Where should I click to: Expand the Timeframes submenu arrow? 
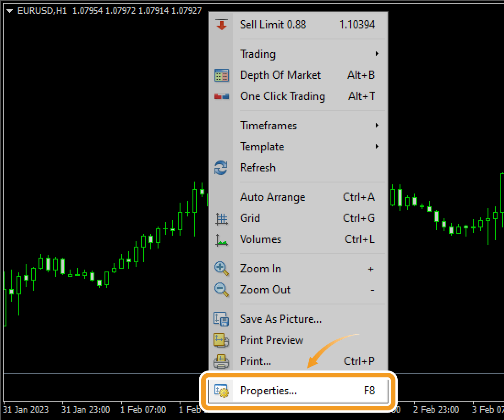[x=377, y=125]
